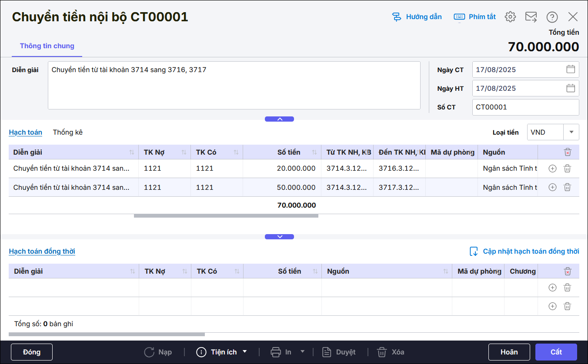This screenshot has height=364, width=588.
Task: Clear all rows in Hạch toán table header
Action: point(567,152)
